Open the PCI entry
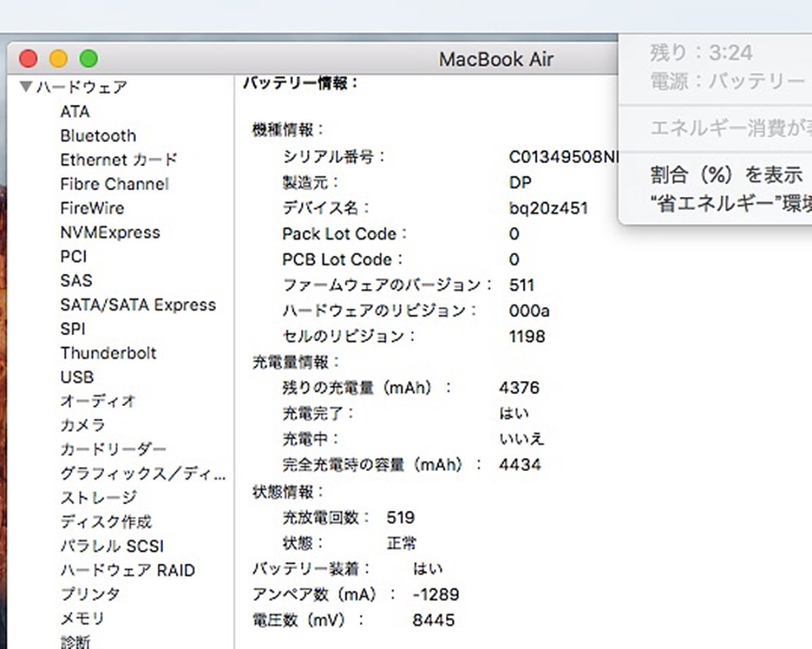812x649 pixels. pos(74,257)
